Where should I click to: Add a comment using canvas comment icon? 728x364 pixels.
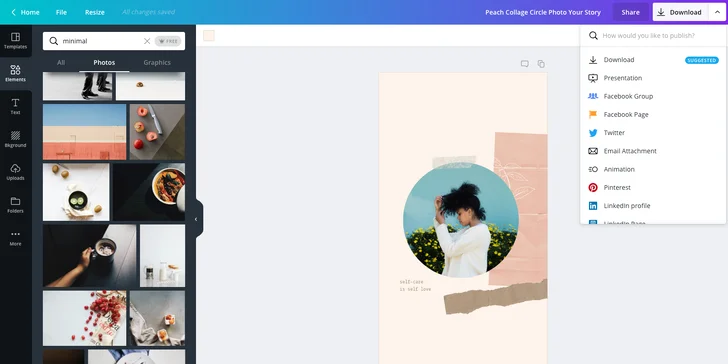[525, 64]
